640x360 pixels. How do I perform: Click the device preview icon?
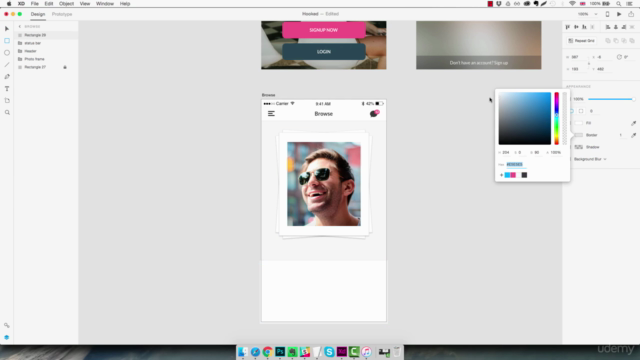(x=607, y=14)
